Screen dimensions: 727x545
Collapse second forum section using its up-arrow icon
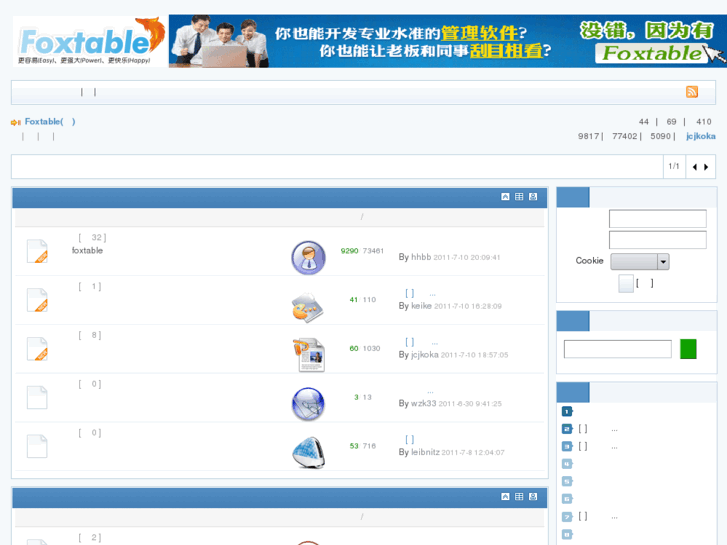pos(505,497)
